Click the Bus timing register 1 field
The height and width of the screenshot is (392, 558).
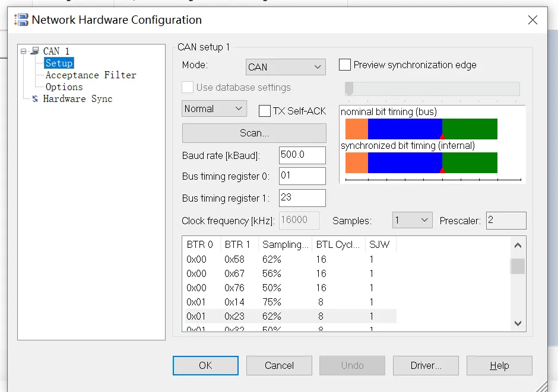[x=302, y=197]
